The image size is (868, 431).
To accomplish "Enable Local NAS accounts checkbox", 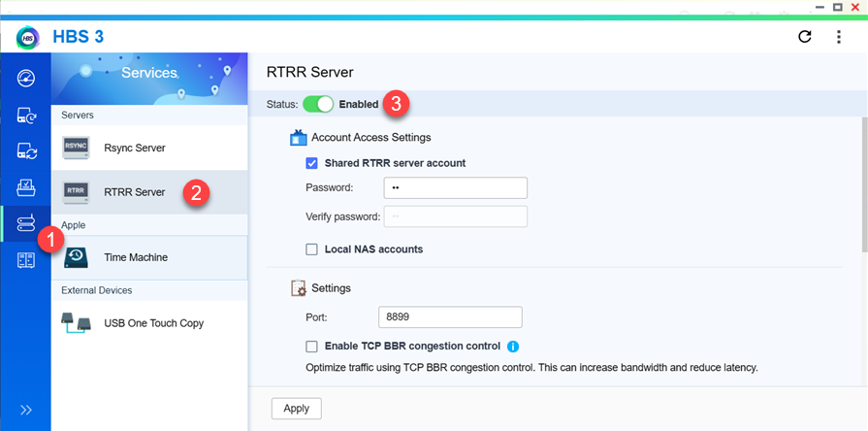I will [312, 249].
